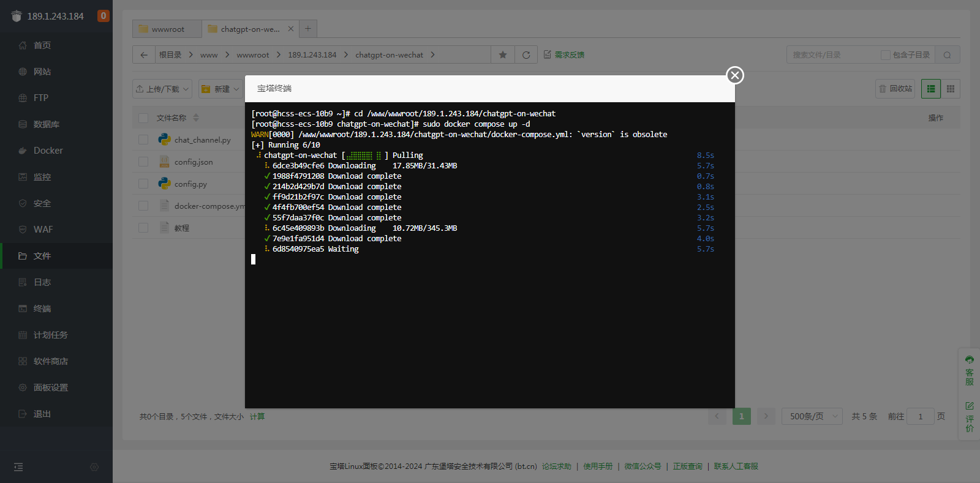Open the 上传/下载 dropdown
980x483 pixels.
tap(162, 89)
